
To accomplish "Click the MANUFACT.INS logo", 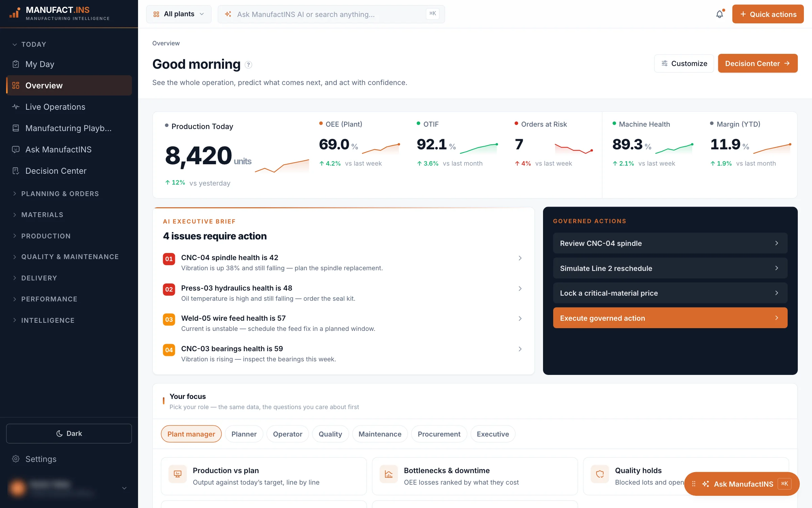I will point(59,14).
